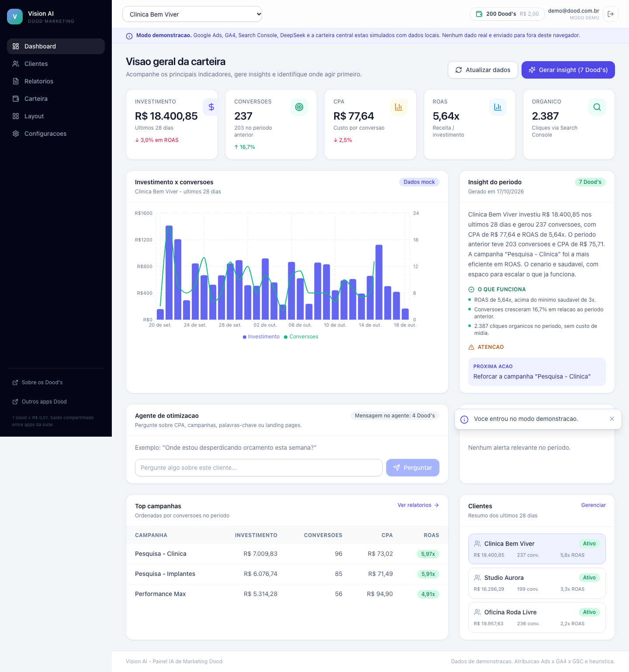
Task: Open the Sobre os Dood's link
Action: (x=56, y=383)
